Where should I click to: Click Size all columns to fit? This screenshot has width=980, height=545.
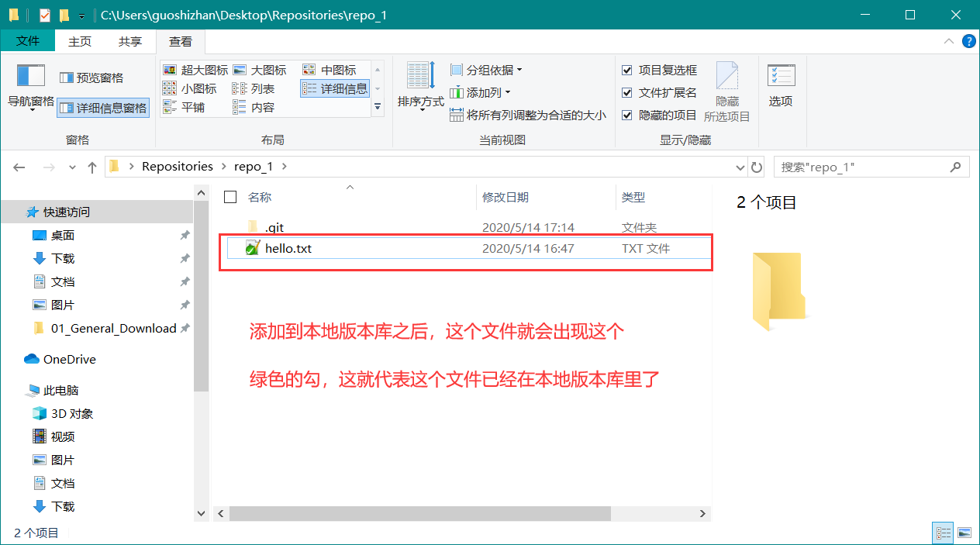(528, 116)
